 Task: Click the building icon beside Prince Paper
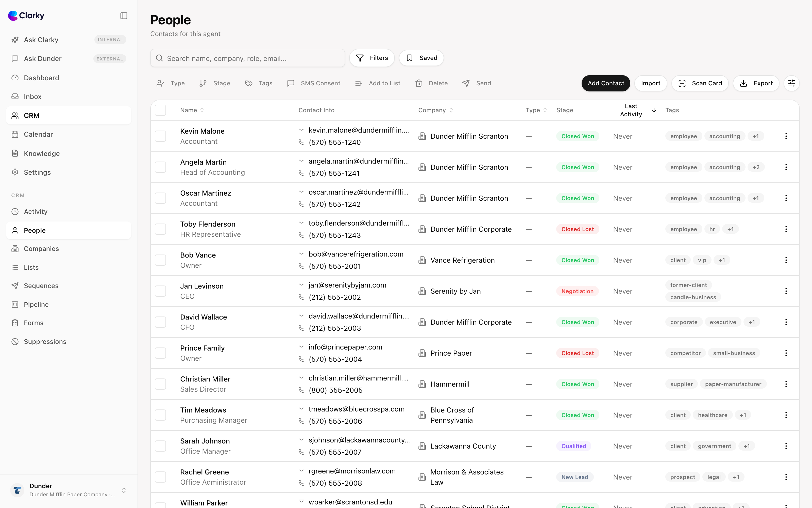tap(422, 353)
